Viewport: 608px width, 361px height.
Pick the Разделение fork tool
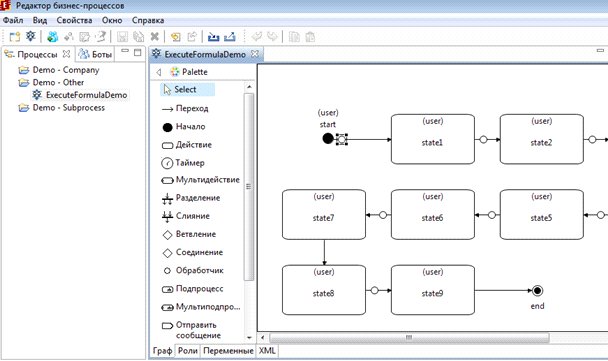click(x=191, y=198)
